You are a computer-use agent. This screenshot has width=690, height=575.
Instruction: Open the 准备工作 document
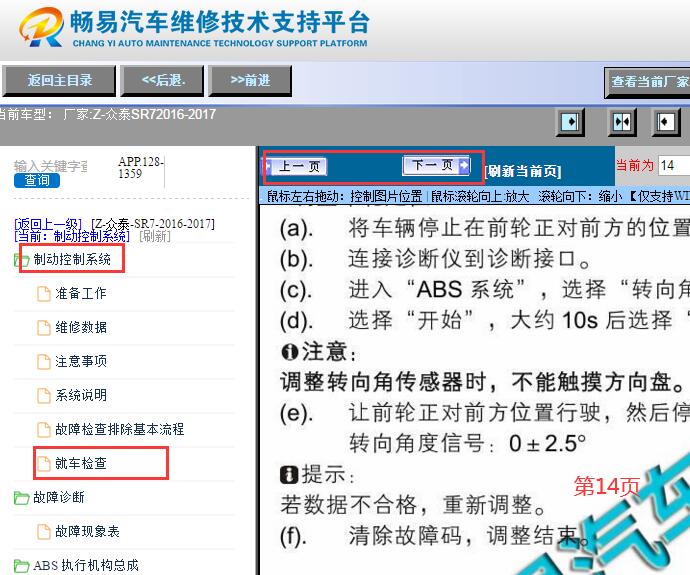[81, 293]
